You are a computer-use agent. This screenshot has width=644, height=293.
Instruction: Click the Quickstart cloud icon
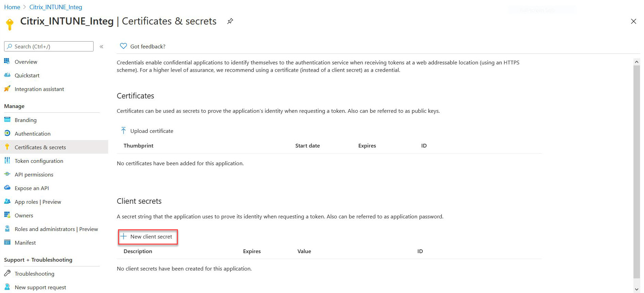click(x=7, y=75)
